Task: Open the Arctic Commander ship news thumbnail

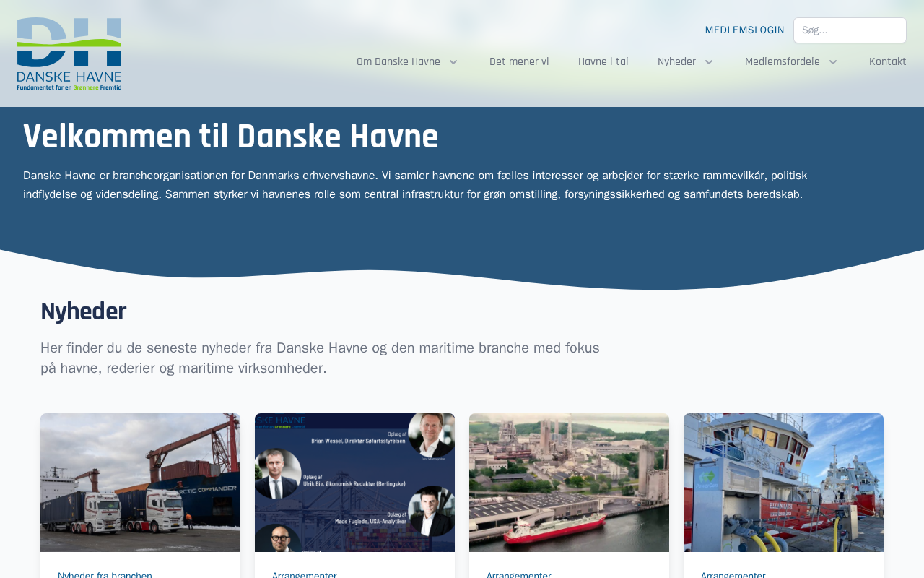Action: [140, 483]
